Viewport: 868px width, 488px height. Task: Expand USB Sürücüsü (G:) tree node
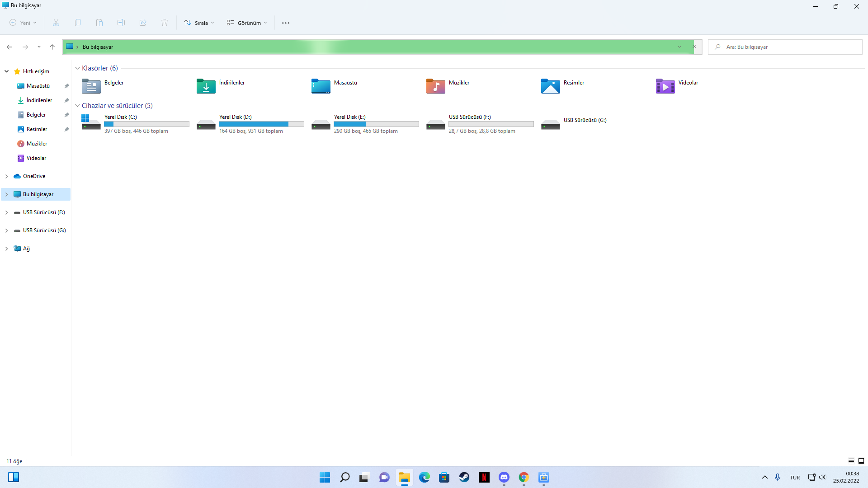coord(7,230)
